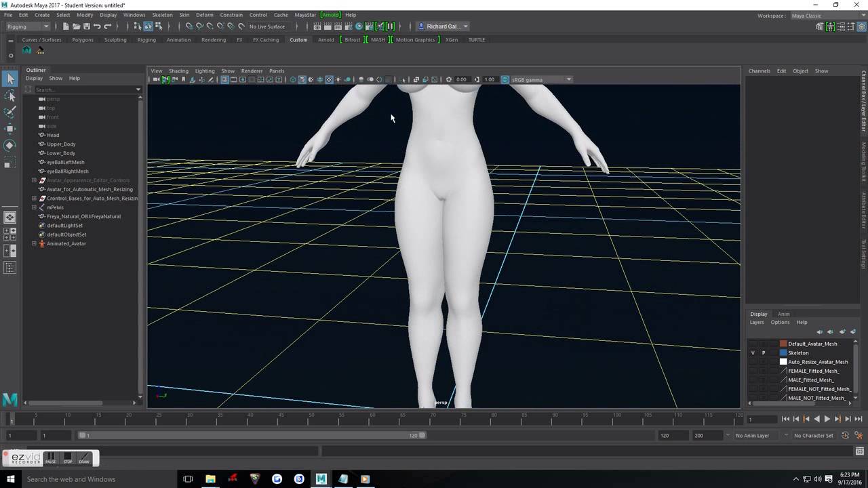
Task: Click the blue Skeleton layer color swatch
Action: click(783, 353)
